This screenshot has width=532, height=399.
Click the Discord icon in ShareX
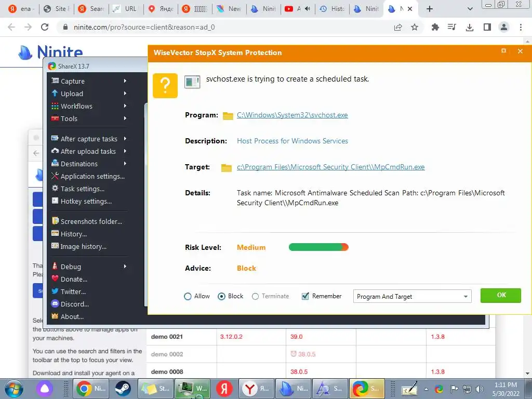pos(55,303)
